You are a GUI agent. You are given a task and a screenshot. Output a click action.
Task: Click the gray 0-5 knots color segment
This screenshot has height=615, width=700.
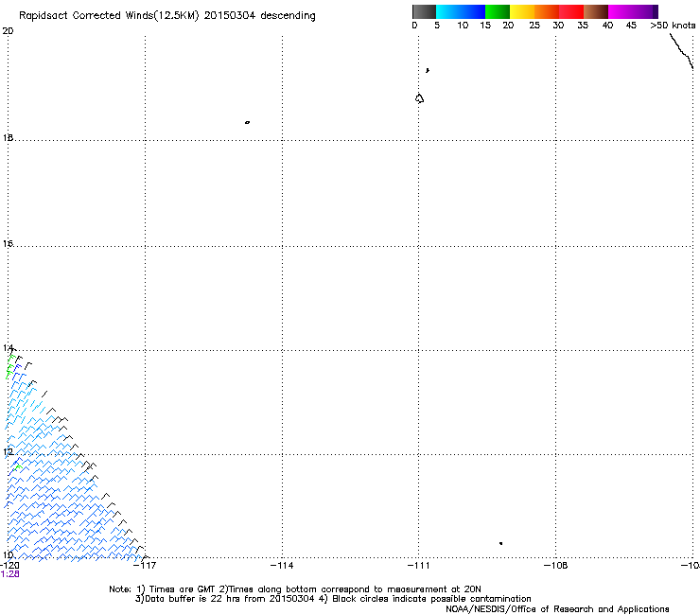424,11
